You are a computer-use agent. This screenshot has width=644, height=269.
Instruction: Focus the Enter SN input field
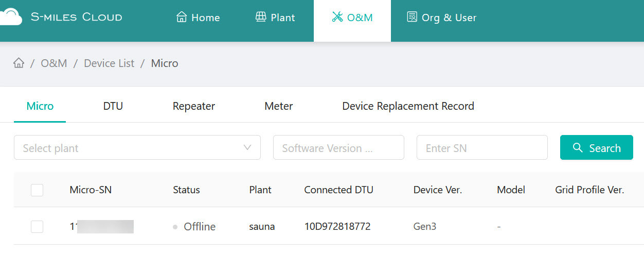(482, 148)
